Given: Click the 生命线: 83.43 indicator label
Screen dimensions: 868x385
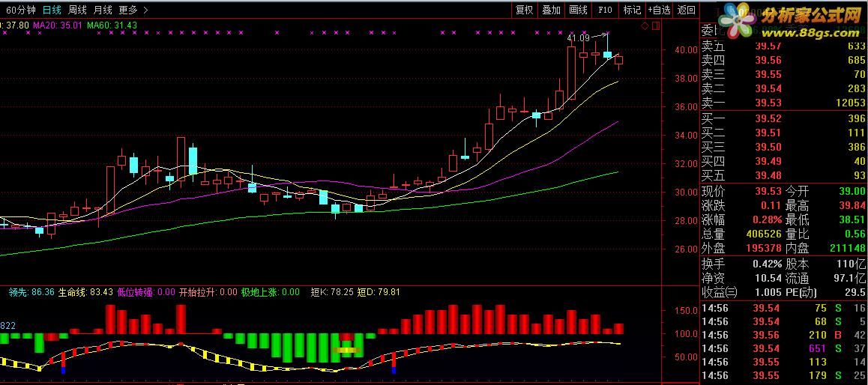Looking at the screenshot, I should pyautogui.click(x=85, y=292).
